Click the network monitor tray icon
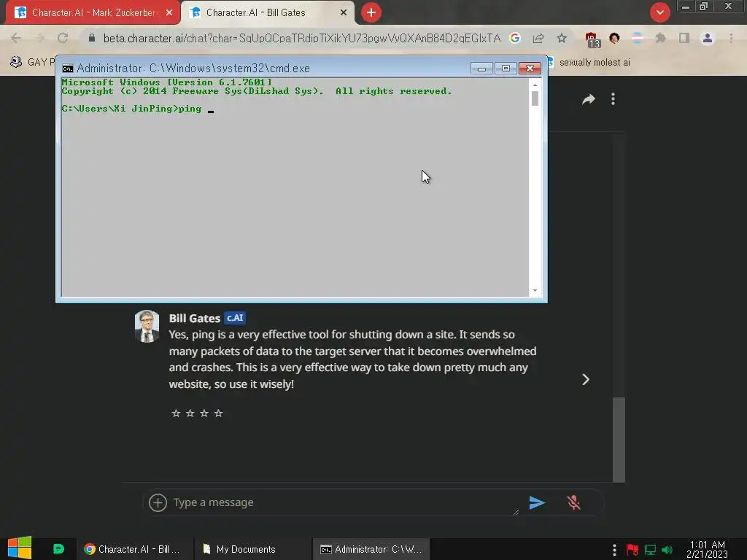Screen dimensions: 747x560 tap(650, 550)
